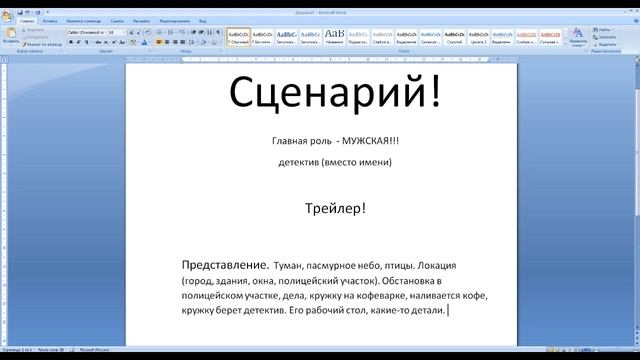Click the Paste (Вставить) clipboard icon
Screen dimensions: 640x360
pyautogui.click(x=11, y=33)
